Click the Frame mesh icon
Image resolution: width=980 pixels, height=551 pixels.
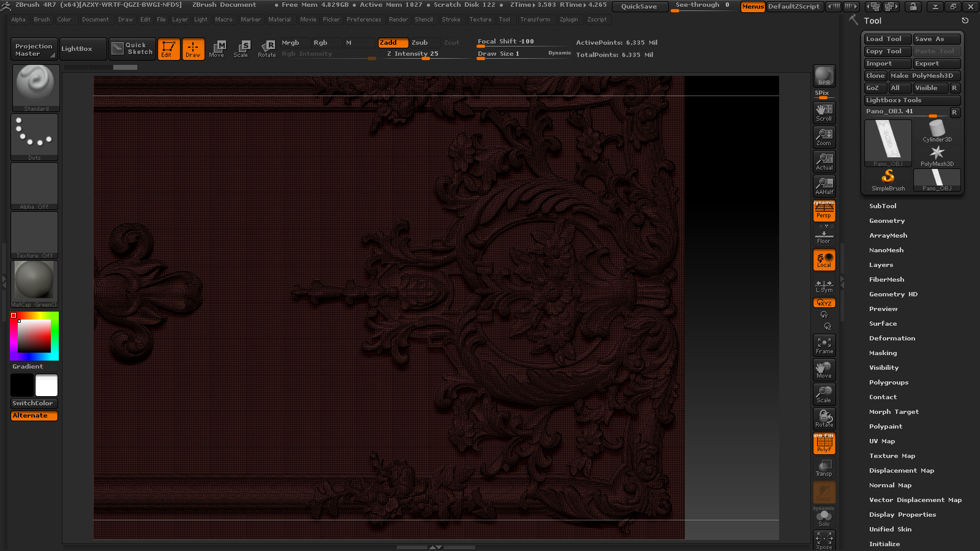point(824,345)
